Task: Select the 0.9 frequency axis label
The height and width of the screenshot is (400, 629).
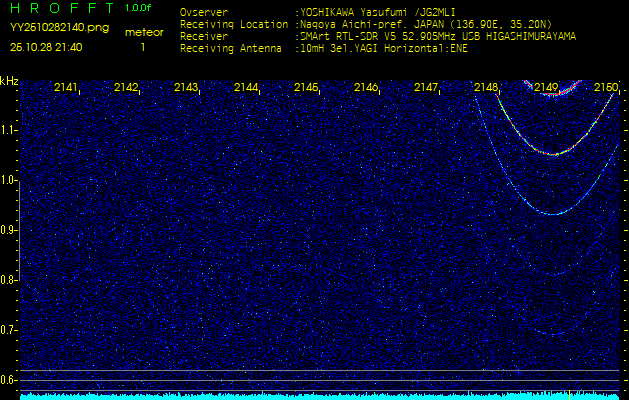Action: (x=9, y=230)
